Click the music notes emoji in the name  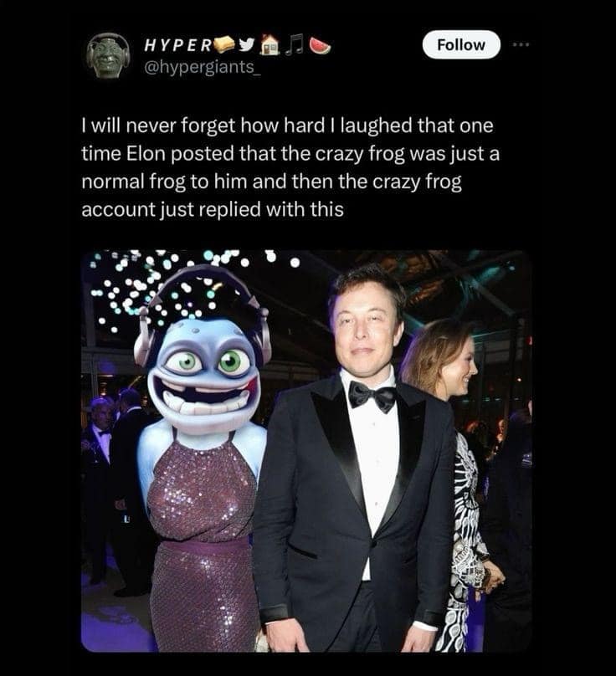295,44
